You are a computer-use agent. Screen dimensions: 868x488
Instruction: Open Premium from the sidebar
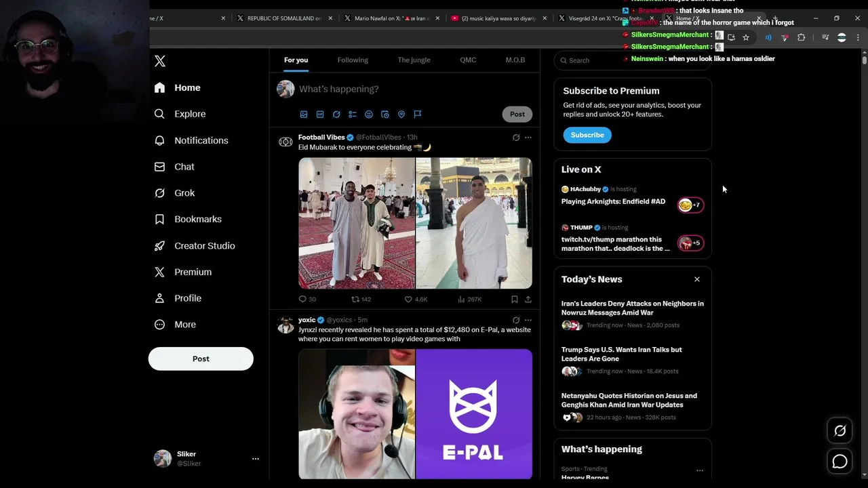click(184, 272)
